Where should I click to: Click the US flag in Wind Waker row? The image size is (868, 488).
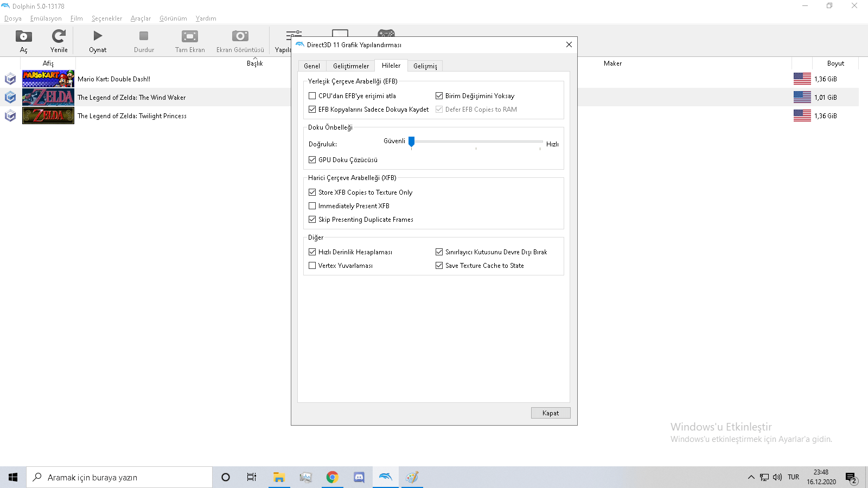802,97
